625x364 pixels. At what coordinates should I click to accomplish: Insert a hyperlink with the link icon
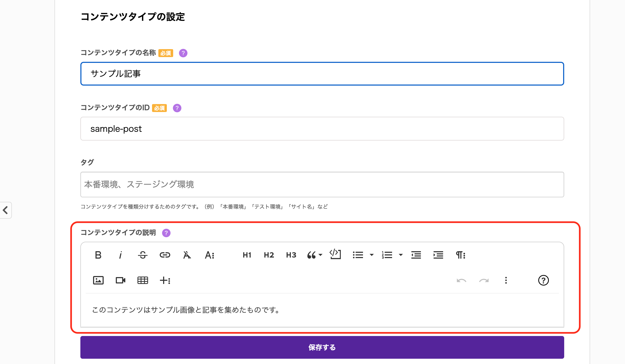point(165,255)
